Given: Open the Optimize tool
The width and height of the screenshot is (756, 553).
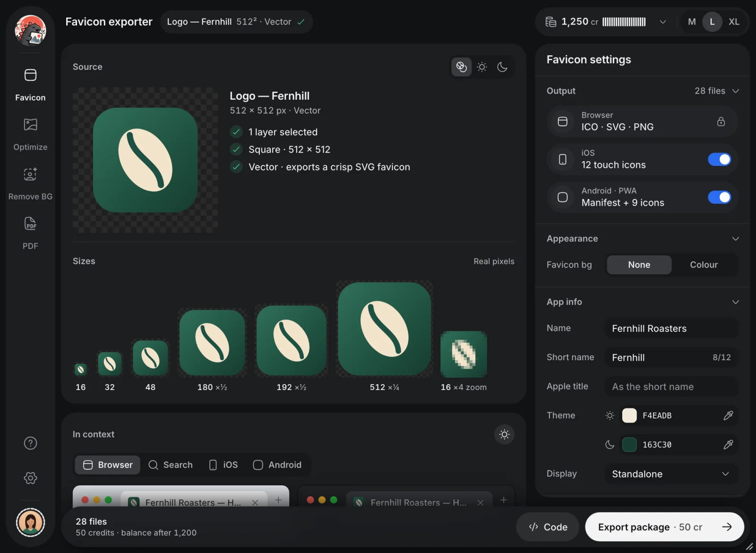Looking at the screenshot, I should (30, 134).
